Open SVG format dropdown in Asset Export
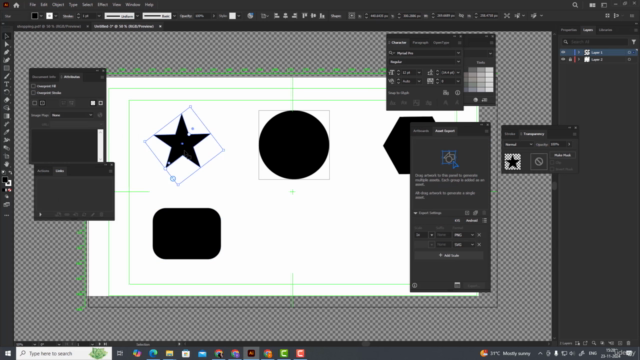Screen dimensions: 640x360 [464, 244]
